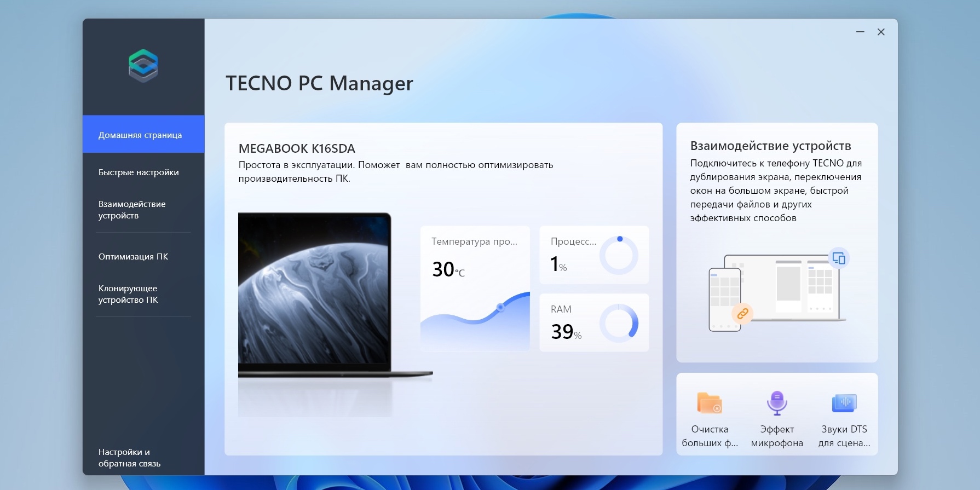Click the 1% processor value
This screenshot has width=980, height=490.
[x=558, y=264]
